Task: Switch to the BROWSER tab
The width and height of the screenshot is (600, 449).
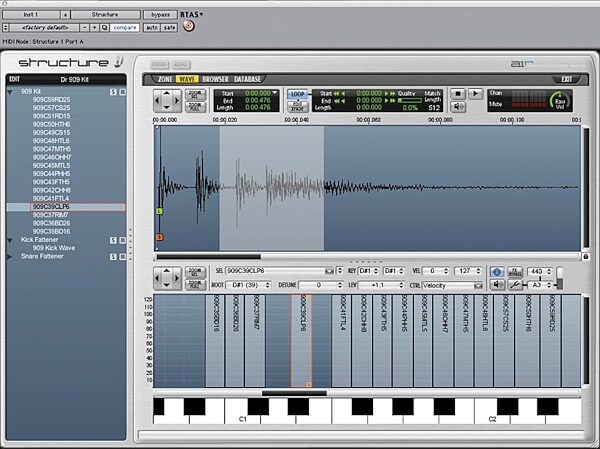Action: point(215,79)
